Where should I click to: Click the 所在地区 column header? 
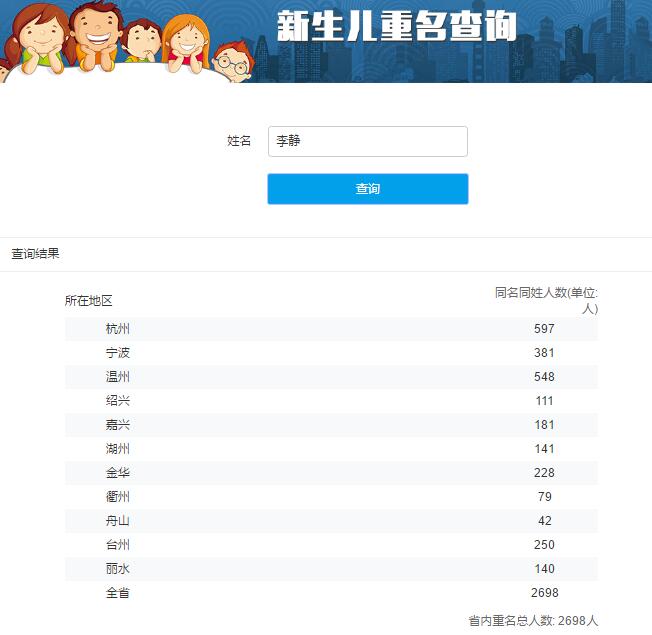pyautogui.click(x=89, y=300)
